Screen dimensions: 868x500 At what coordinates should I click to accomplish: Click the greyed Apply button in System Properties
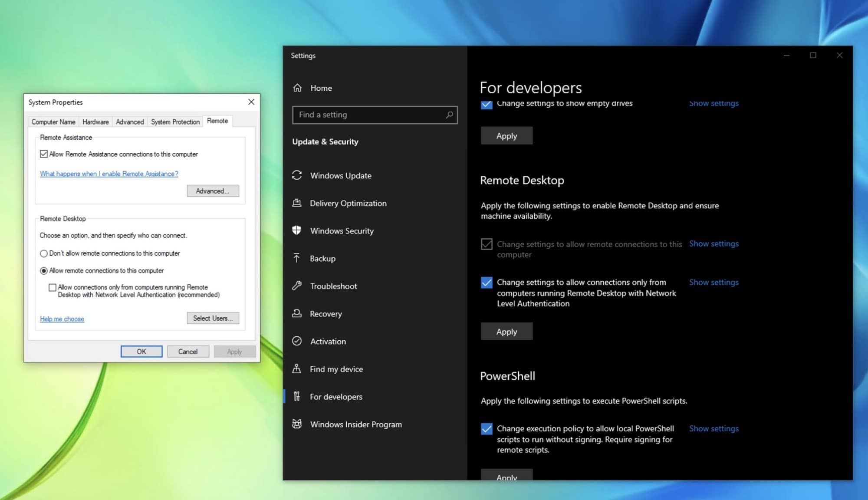(234, 352)
